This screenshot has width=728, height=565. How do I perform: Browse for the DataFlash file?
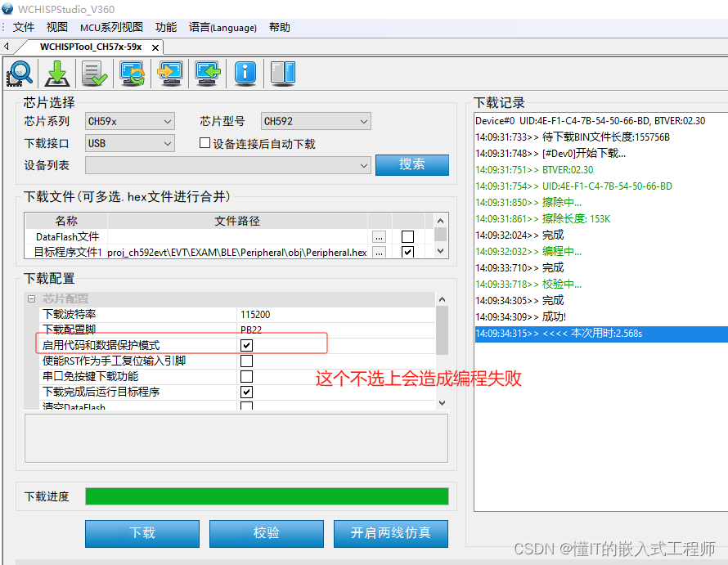[380, 237]
